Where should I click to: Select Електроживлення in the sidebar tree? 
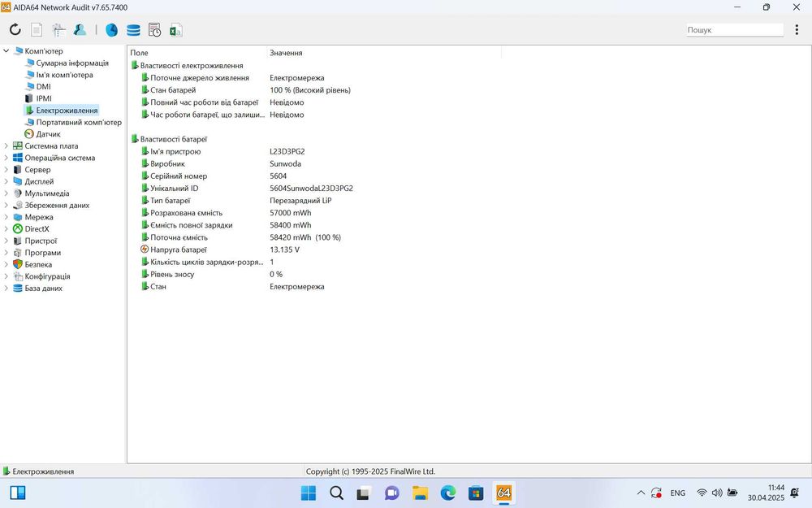[x=67, y=111]
